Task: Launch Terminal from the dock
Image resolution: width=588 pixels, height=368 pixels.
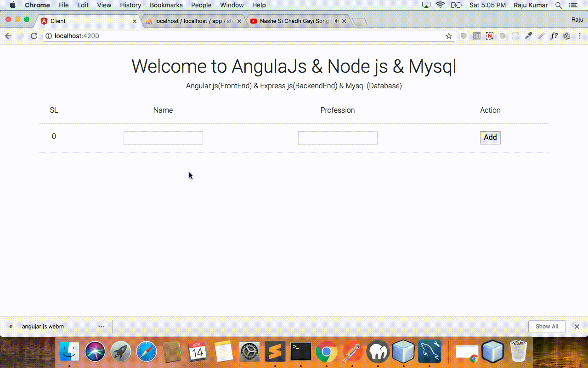Action: (x=300, y=352)
